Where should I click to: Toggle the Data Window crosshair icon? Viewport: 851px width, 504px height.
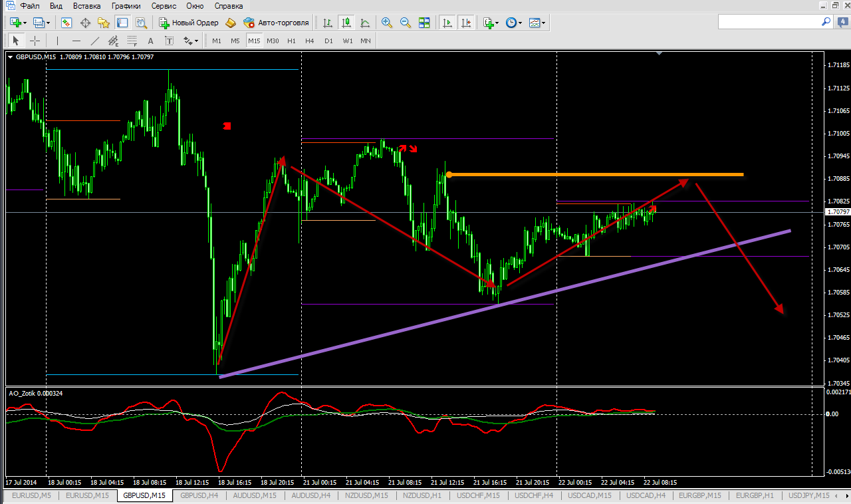tap(85, 23)
